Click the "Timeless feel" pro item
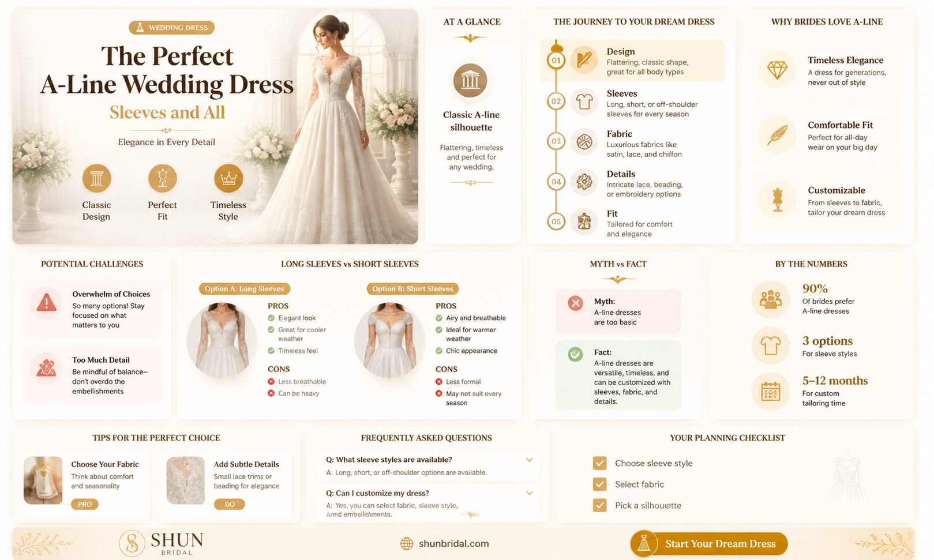Image resolution: width=934 pixels, height=560 pixels. pyautogui.click(x=292, y=351)
